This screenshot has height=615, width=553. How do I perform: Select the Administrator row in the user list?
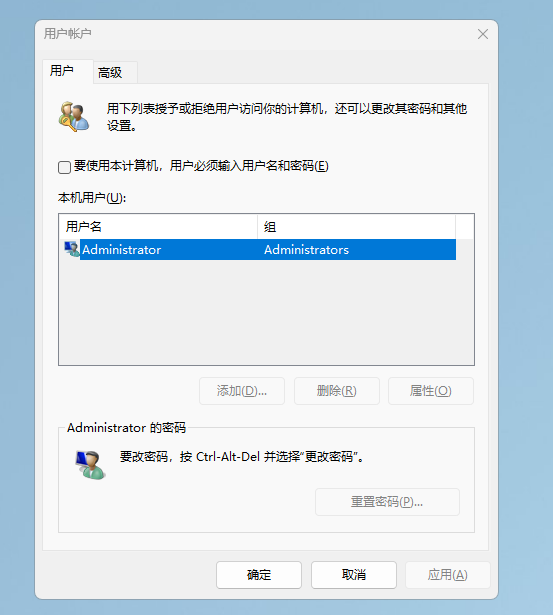[260, 249]
